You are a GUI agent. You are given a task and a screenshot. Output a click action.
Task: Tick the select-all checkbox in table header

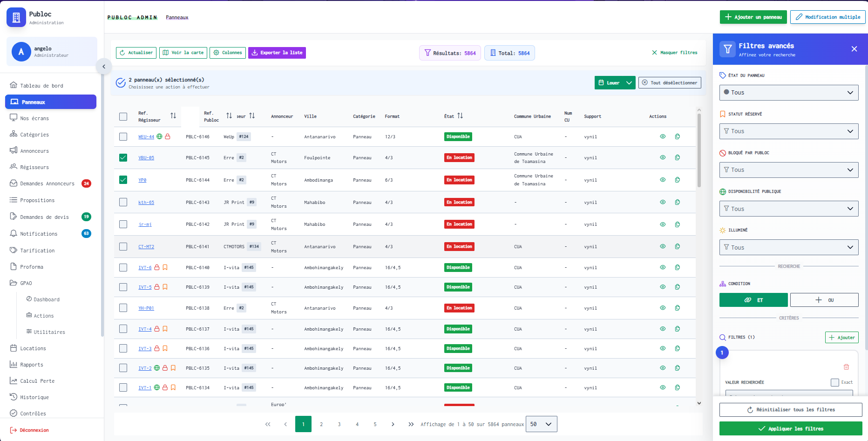pos(123,116)
